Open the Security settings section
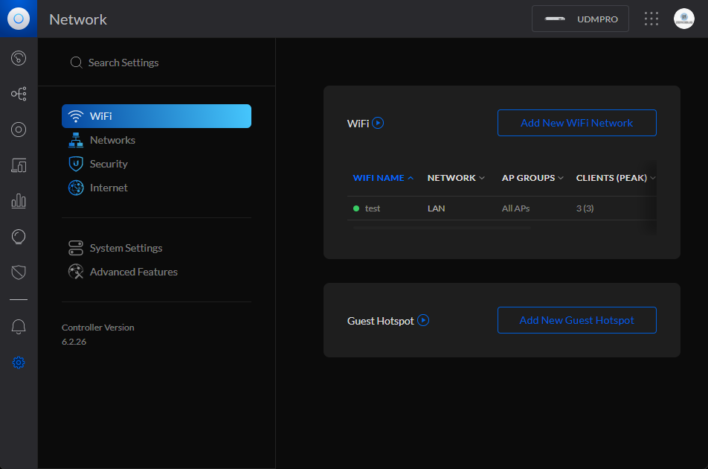 pyautogui.click(x=108, y=164)
